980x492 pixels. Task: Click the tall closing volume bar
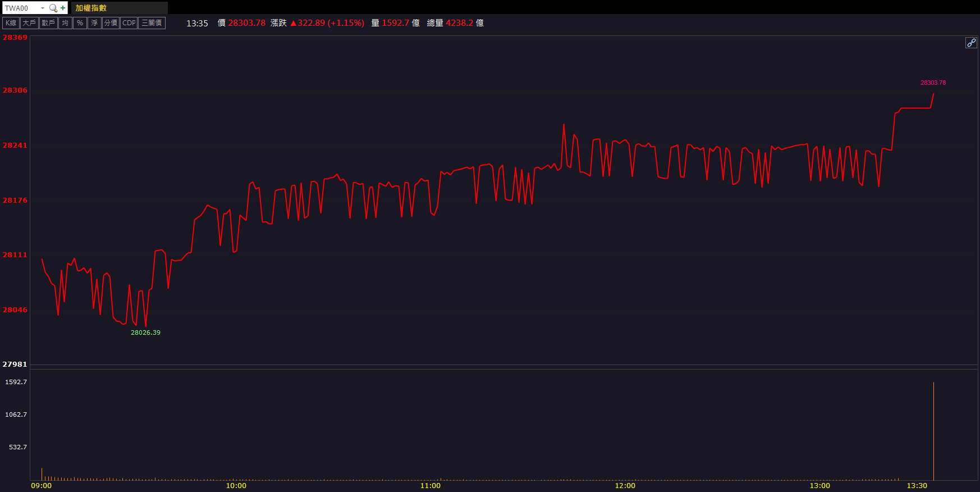tap(933, 431)
